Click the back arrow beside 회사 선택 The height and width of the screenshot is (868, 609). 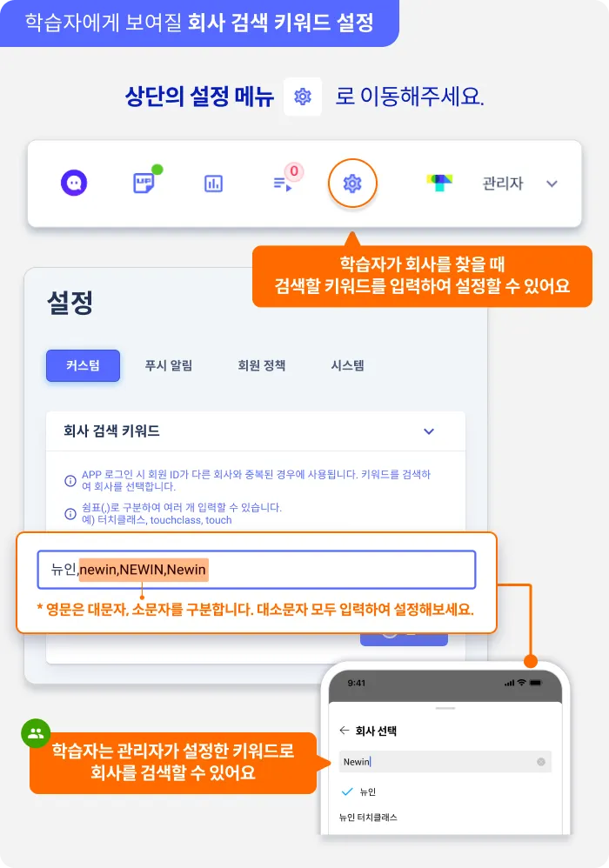(x=345, y=731)
